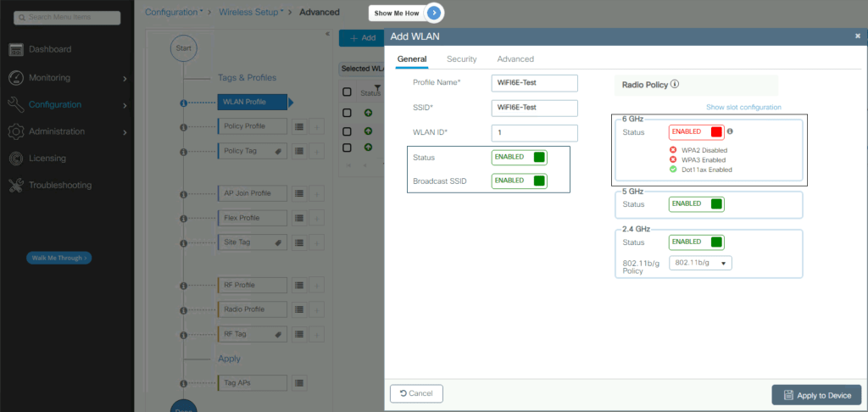868x412 pixels.
Task: Click list icon beside RF Profile
Action: (x=299, y=286)
